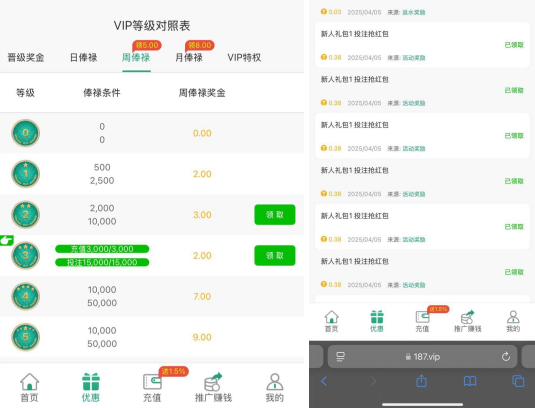535x408 pixels.
Task: Go back with Safari back chevron
Action: (324, 381)
